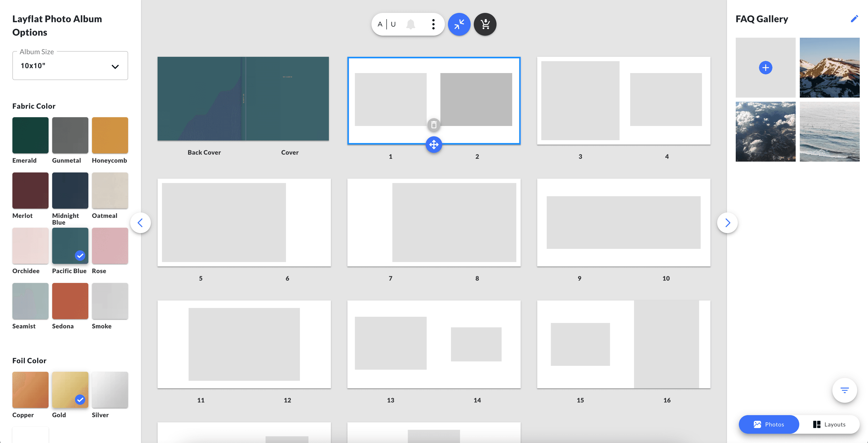Select the Silver foil color option
This screenshot has width=868, height=443.
[110, 390]
